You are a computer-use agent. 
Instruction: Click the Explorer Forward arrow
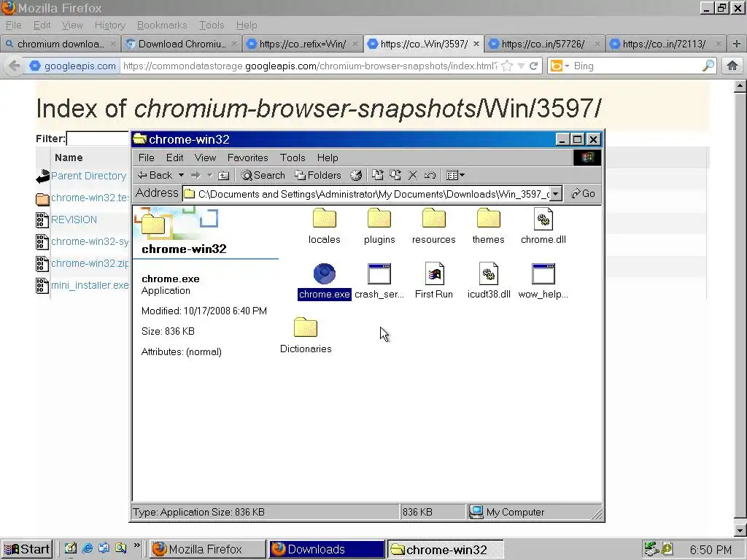coord(196,175)
